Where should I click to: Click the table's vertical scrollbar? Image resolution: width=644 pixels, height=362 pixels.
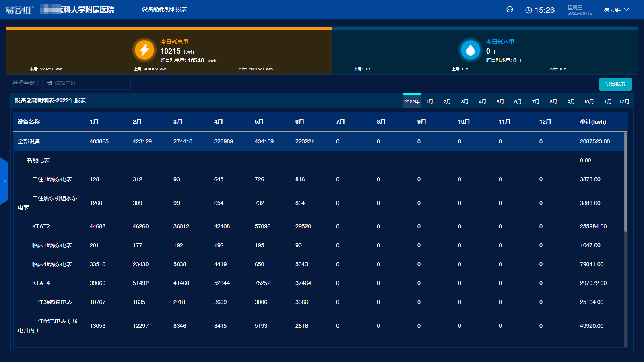[625, 182]
